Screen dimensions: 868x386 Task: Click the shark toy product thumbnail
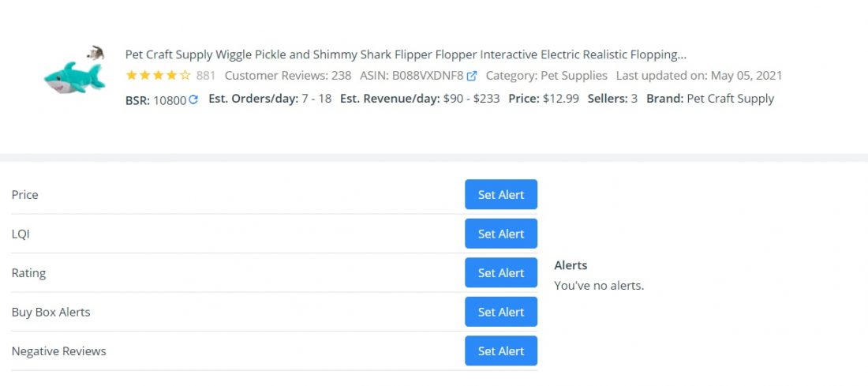click(x=75, y=78)
